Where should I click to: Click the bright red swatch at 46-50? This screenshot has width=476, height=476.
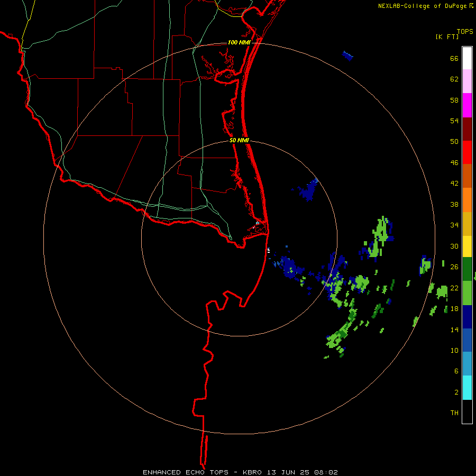tap(467, 152)
